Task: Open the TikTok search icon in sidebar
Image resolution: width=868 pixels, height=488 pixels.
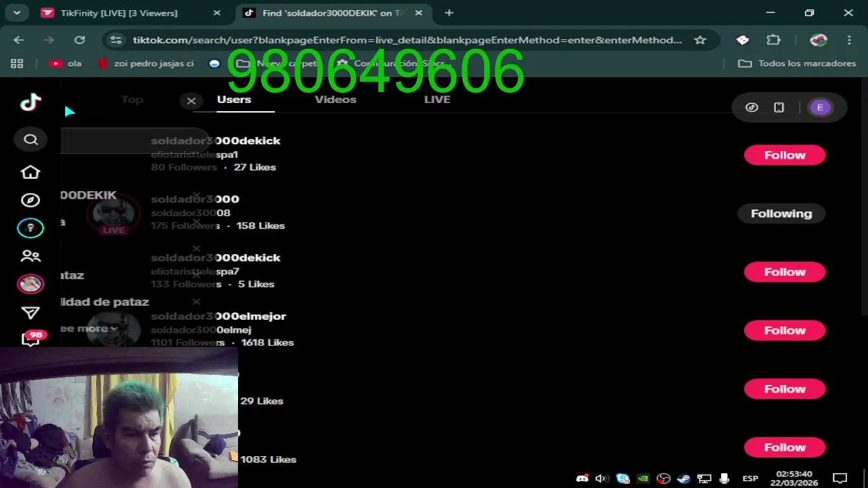Action: 31,140
